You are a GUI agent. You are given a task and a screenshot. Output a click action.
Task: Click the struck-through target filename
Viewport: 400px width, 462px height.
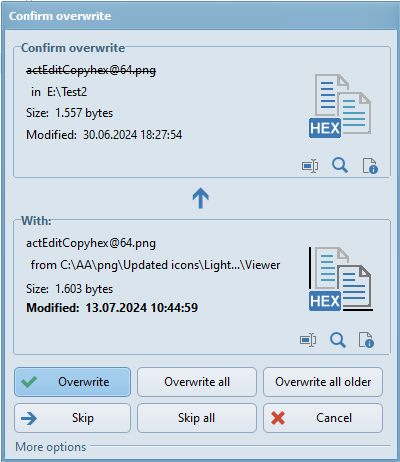91,70
